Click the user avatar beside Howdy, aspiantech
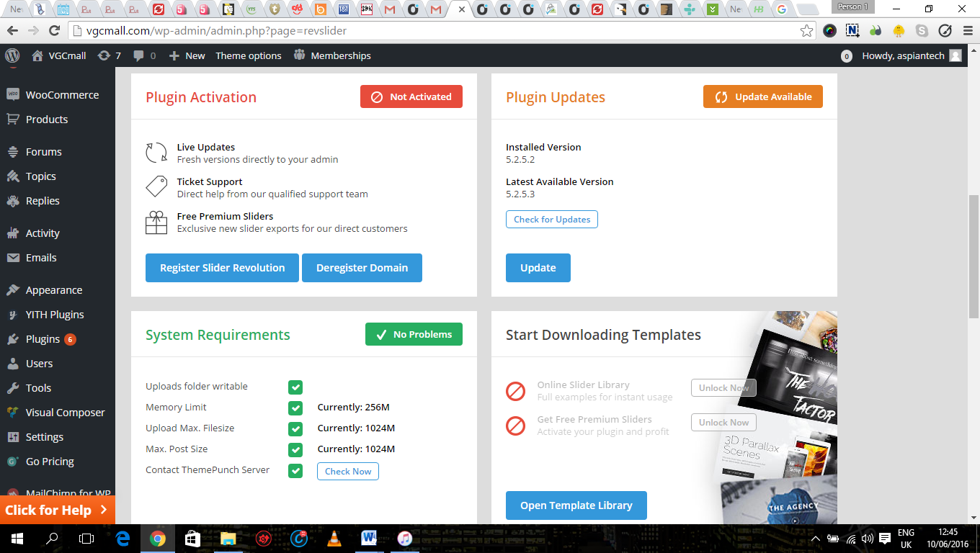 (x=955, y=55)
